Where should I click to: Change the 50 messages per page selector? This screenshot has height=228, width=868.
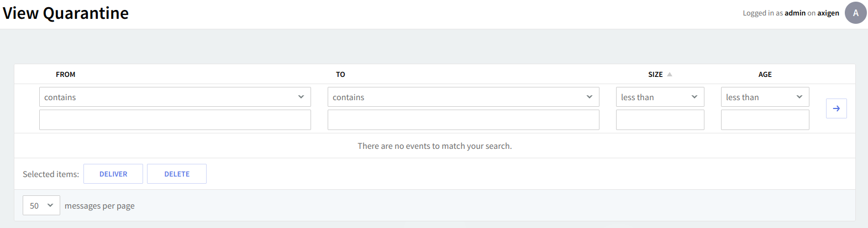pyautogui.click(x=41, y=205)
